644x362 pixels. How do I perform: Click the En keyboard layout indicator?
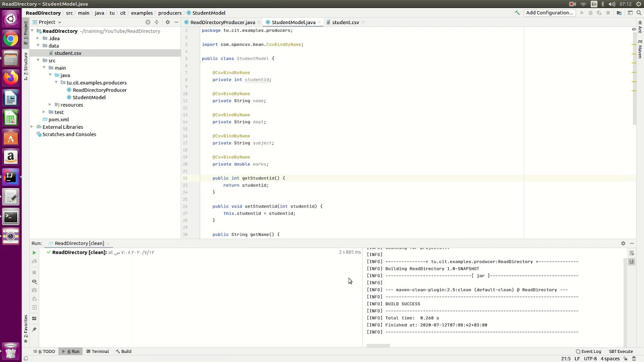coord(594,4)
